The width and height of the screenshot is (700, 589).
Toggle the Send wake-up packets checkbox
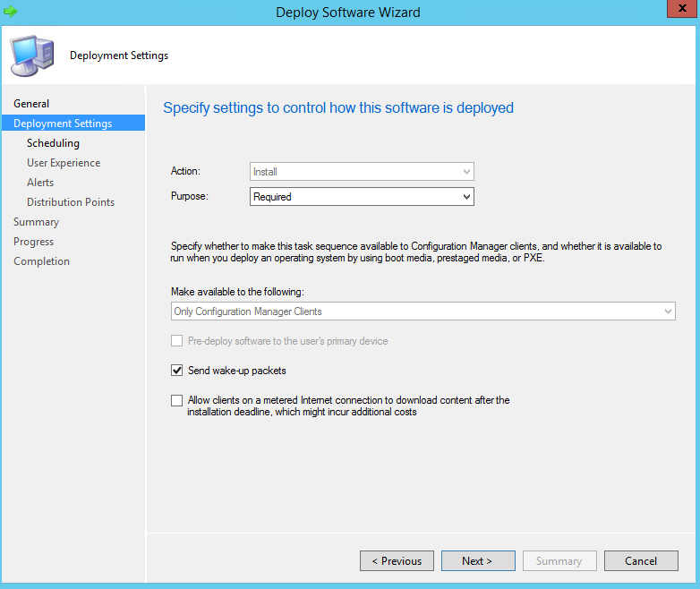pyautogui.click(x=176, y=371)
